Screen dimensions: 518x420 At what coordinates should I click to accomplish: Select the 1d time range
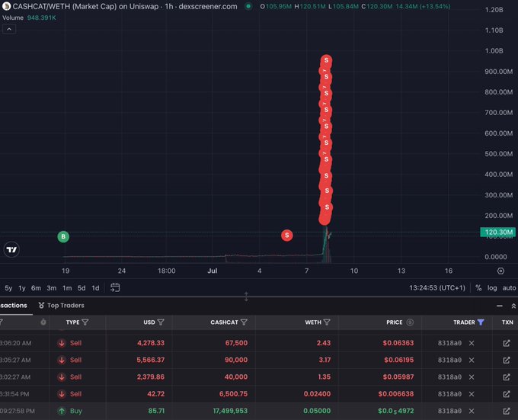pos(95,288)
